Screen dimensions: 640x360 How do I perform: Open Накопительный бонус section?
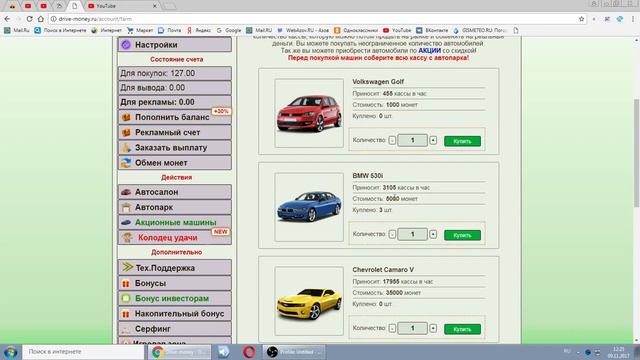point(175,313)
